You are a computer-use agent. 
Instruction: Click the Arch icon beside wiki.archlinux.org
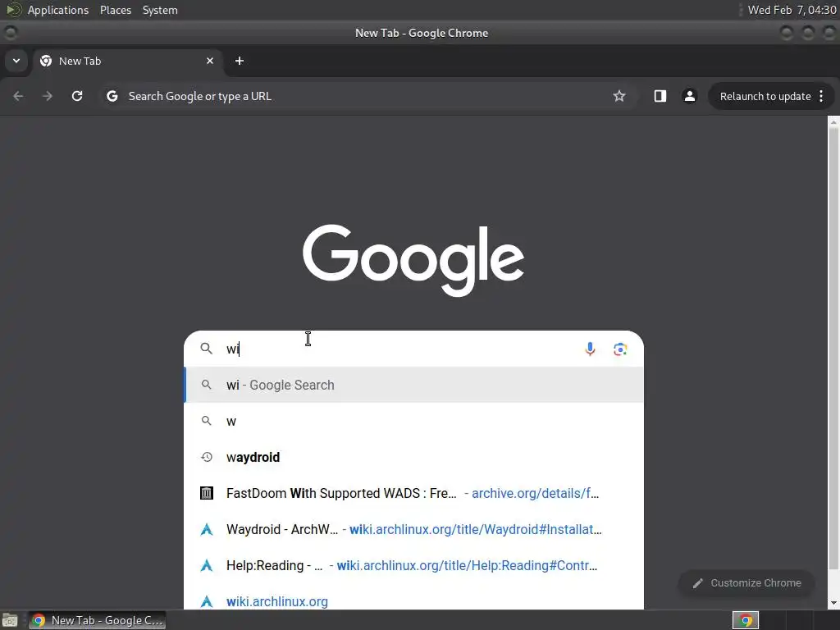coord(206,601)
